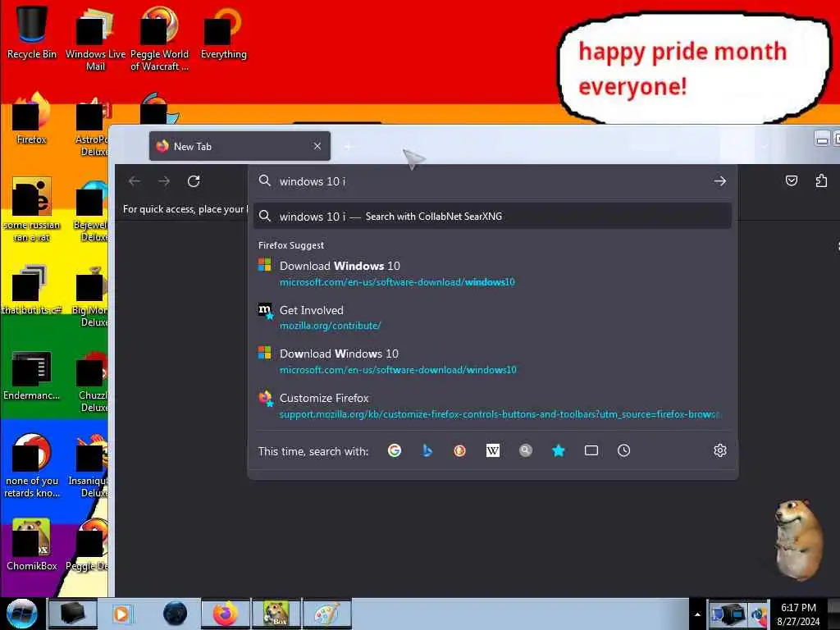Screen dimensions: 840x630
Task: Search in Tabs using the tab icon
Action: coord(591,450)
